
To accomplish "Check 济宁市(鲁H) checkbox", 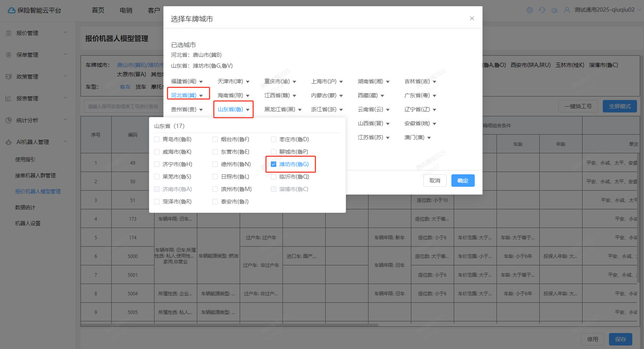I will (157, 164).
